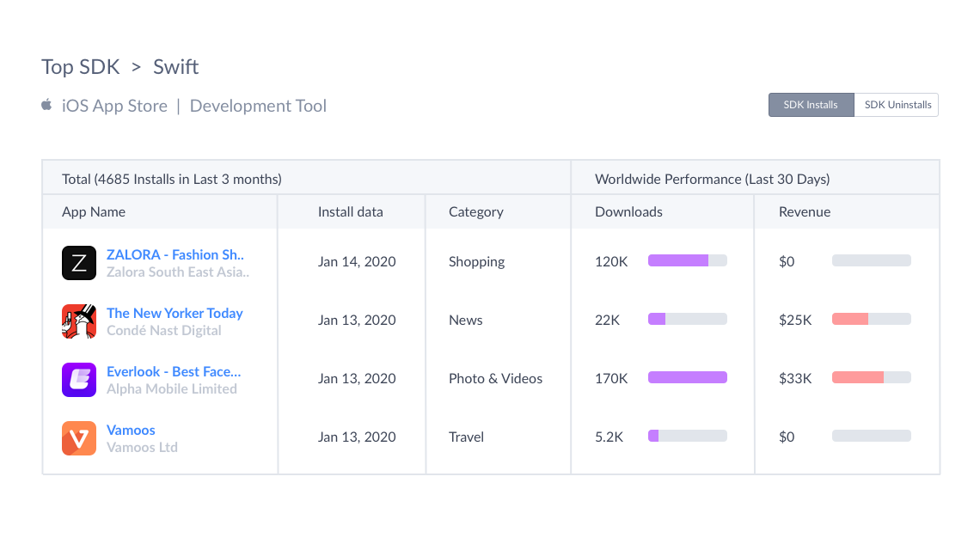Click The New Yorker $25K revenue bar
This screenshot has width=980, height=550.
[871, 319]
